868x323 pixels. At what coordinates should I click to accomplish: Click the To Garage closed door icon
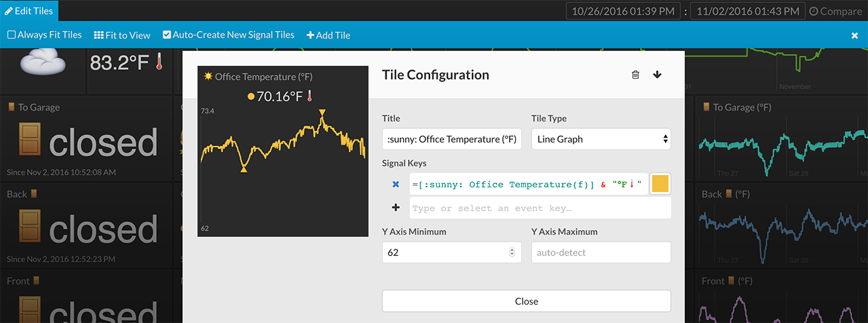pos(30,142)
